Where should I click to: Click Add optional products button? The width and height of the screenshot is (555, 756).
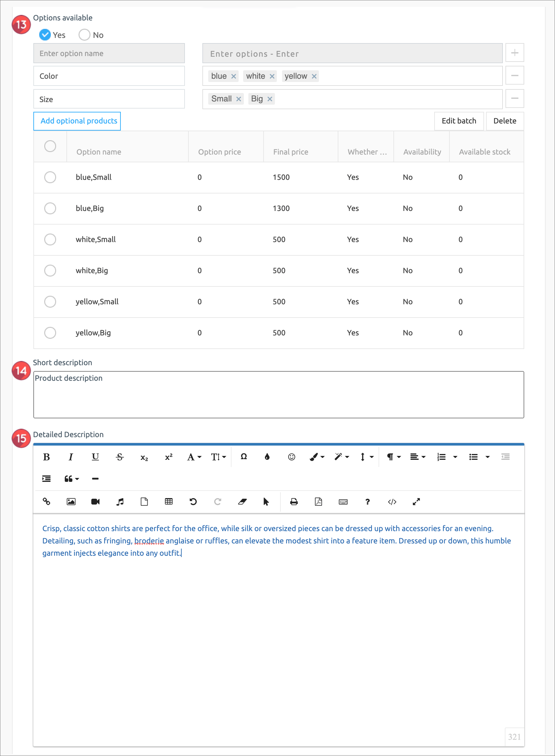(77, 121)
